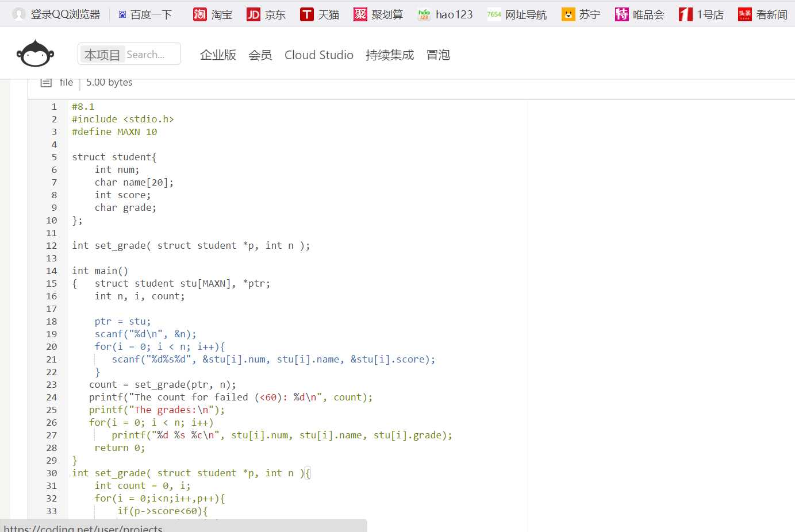This screenshot has width=795, height=532.
Task: Open the 百度一下 bookmark icon
Action: (122, 14)
